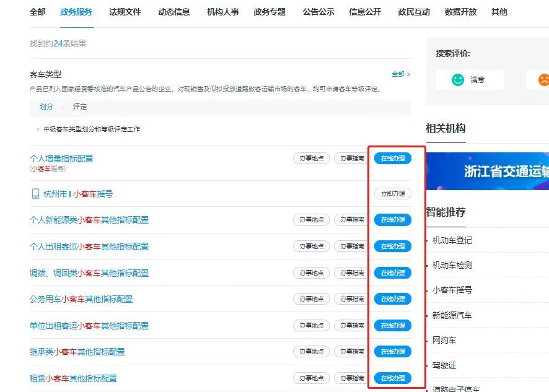Click the green smiley satisfied icon
Viewport: 549px width, 392px height.
pos(458,80)
